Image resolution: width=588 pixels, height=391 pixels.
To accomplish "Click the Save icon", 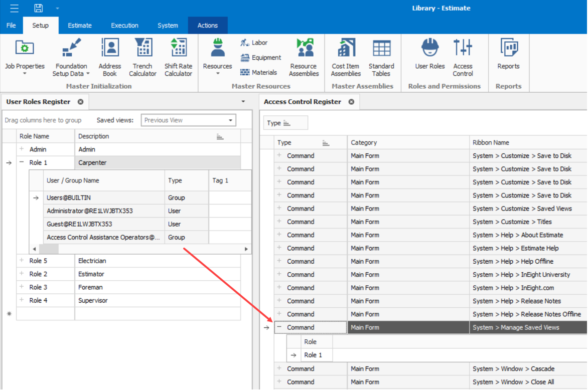I will 38,8.
